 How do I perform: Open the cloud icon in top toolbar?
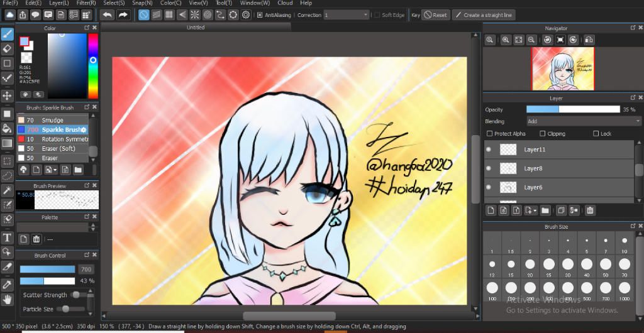10,15
